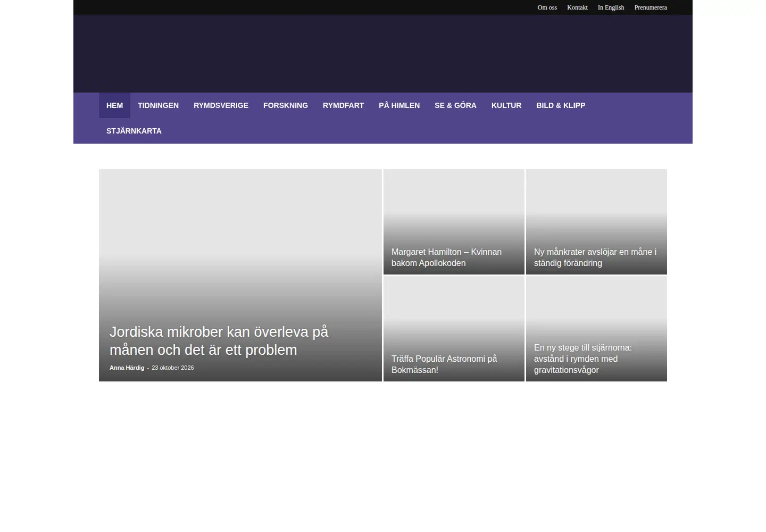Open the KULTUR menu item

506,105
